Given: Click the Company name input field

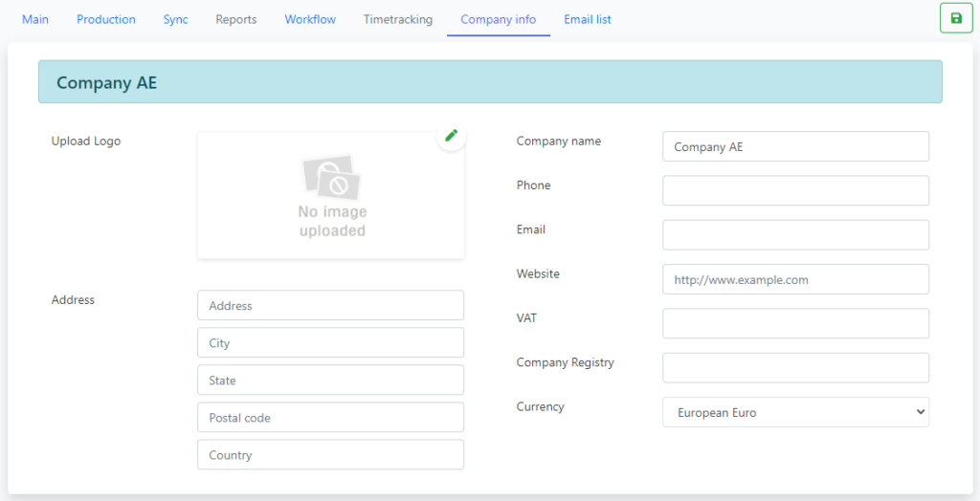Looking at the screenshot, I should tap(795, 146).
